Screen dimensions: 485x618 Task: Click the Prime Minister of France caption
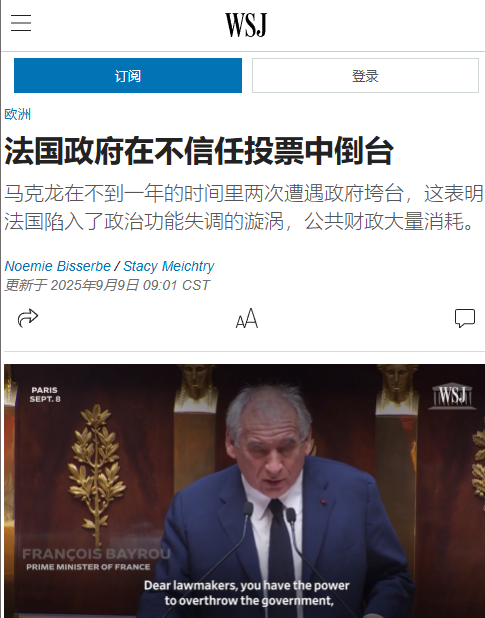[88, 567]
